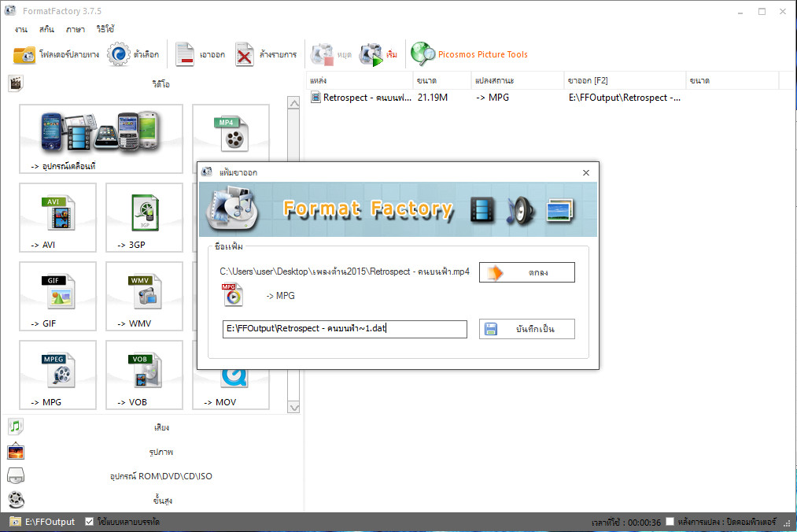The image size is (797, 532).
Task: Click the -> MPG state cell in list
Action: pyautogui.click(x=492, y=97)
